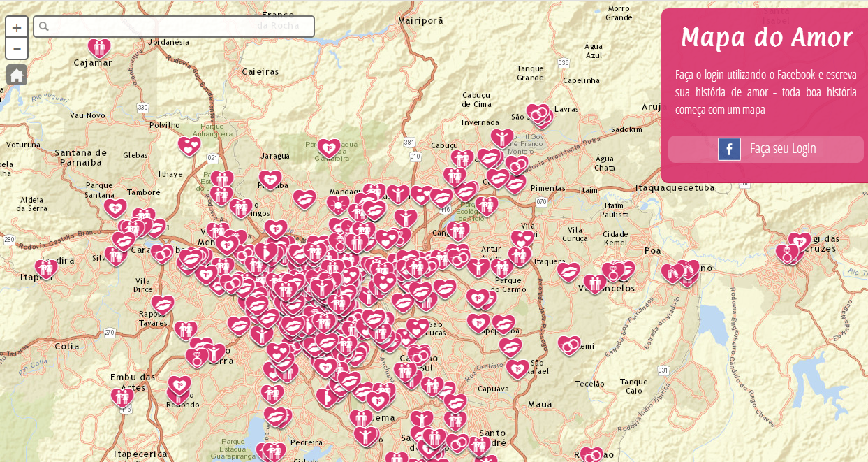
Task: Zoom out with the minus button
Action: (x=17, y=49)
